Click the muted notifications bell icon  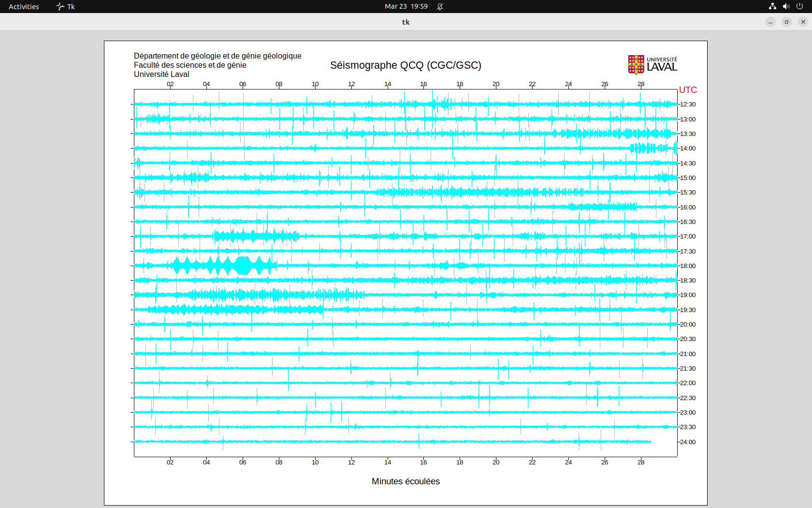tap(440, 6)
